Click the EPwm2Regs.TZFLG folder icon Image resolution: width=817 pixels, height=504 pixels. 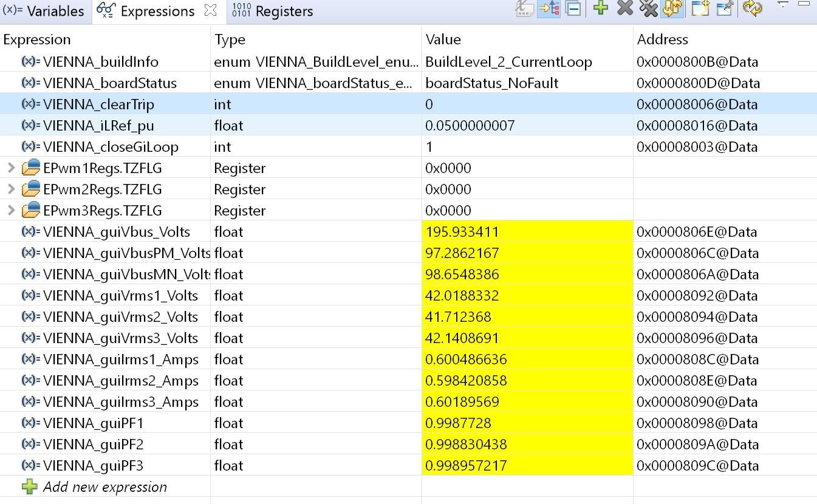pyautogui.click(x=31, y=189)
